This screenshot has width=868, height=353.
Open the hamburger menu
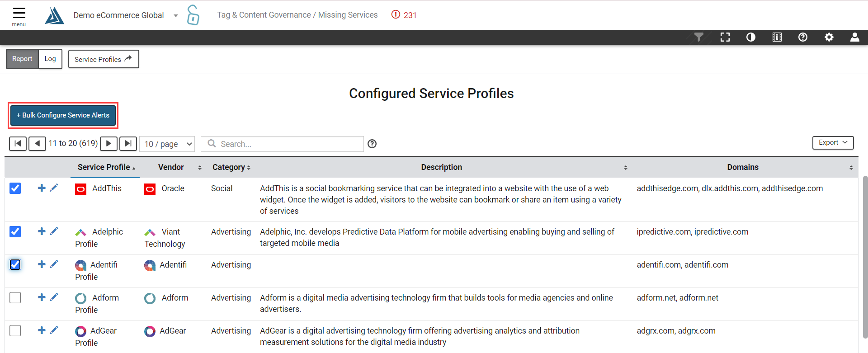(x=19, y=16)
